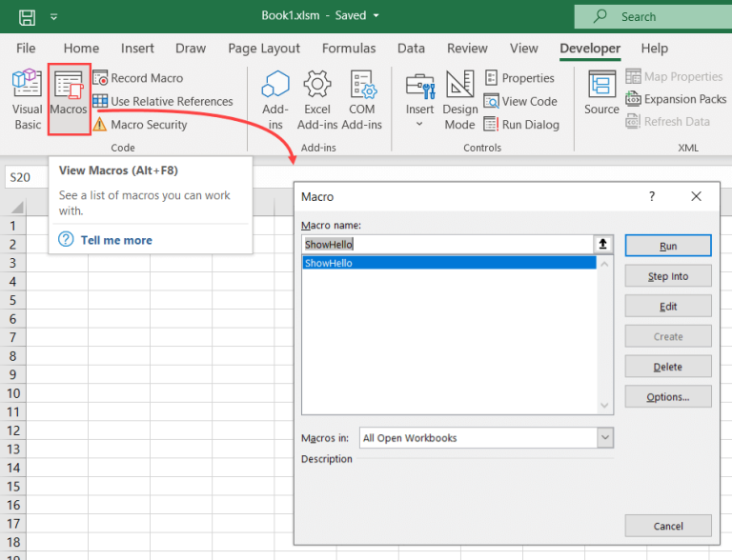Click the XML Source icon
The image size is (732, 560).
click(601, 95)
